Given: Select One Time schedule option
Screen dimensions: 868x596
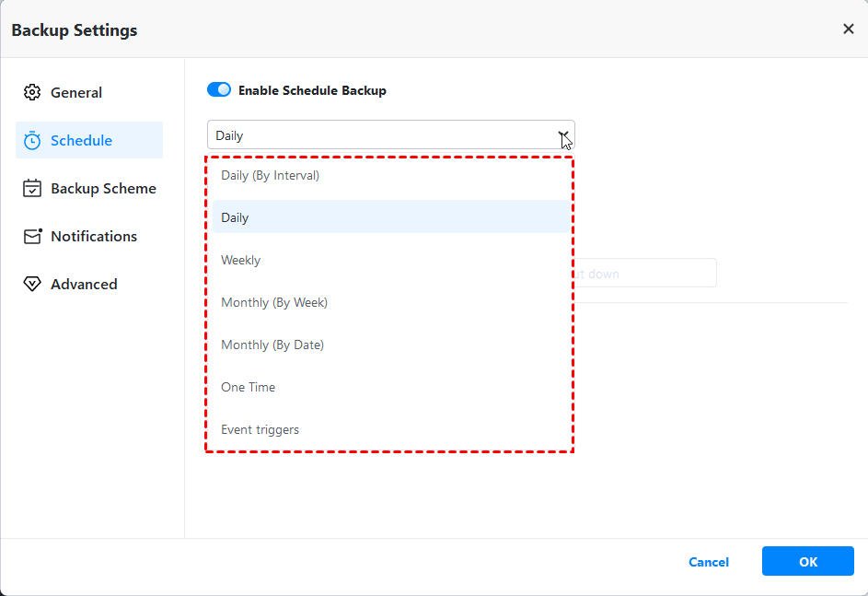Looking at the screenshot, I should [249, 387].
